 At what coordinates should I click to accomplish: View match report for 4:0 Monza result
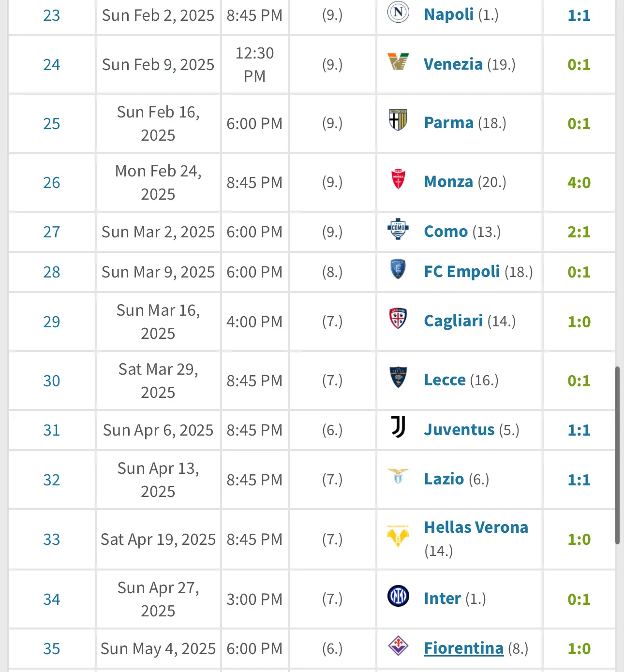coord(579,183)
